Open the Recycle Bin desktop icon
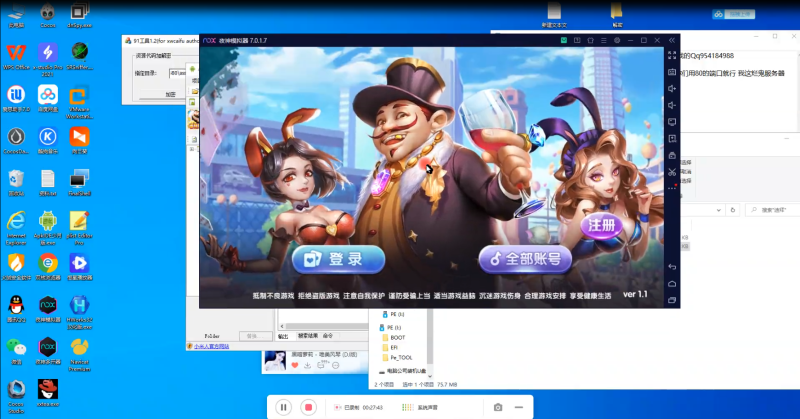The image size is (800, 419). (x=16, y=183)
